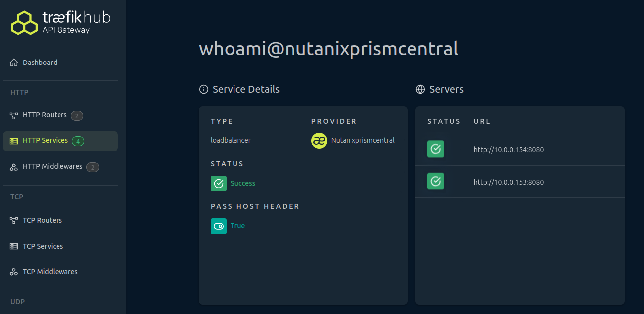Click the service title whoami@nutanixprismcentral

pyautogui.click(x=328, y=49)
